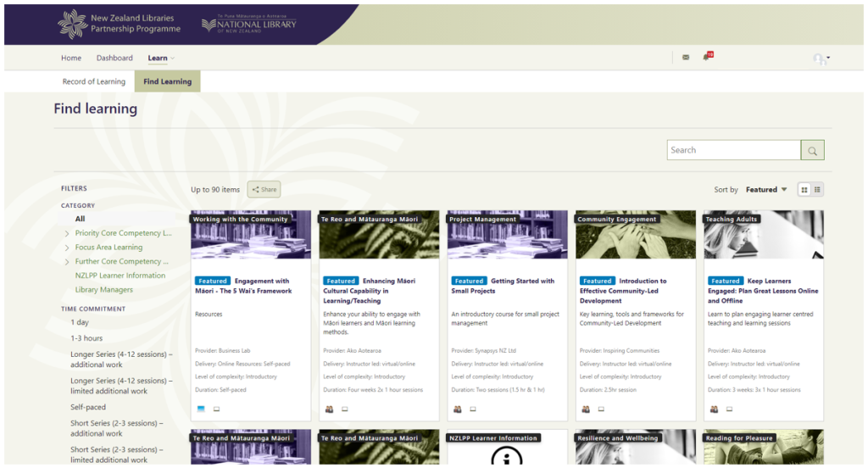Expand Focus Area Learning category chevron

67,248
